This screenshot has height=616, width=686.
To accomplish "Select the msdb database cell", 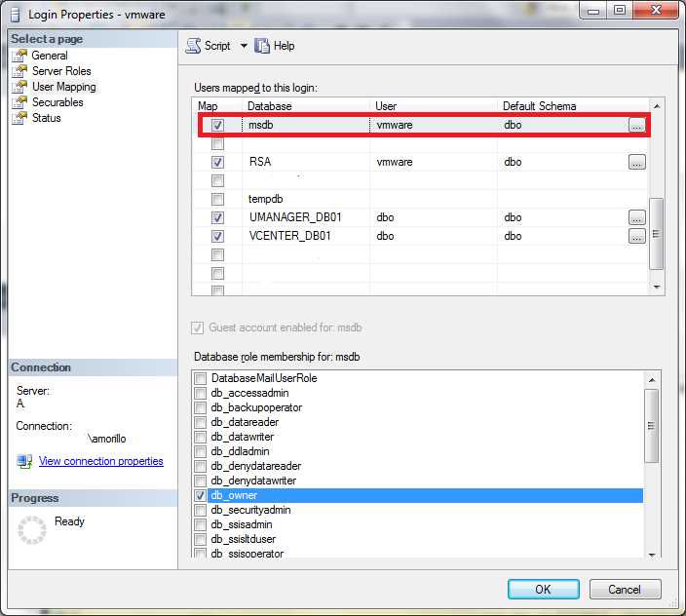I will pyautogui.click(x=306, y=125).
